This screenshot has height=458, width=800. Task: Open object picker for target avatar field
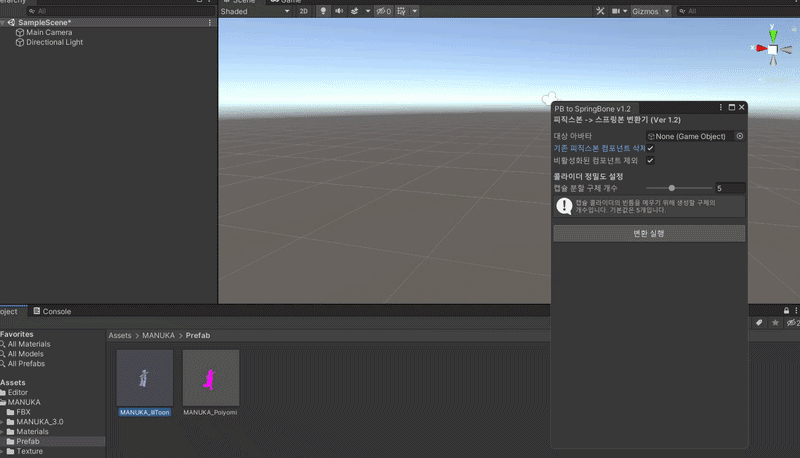(740, 136)
